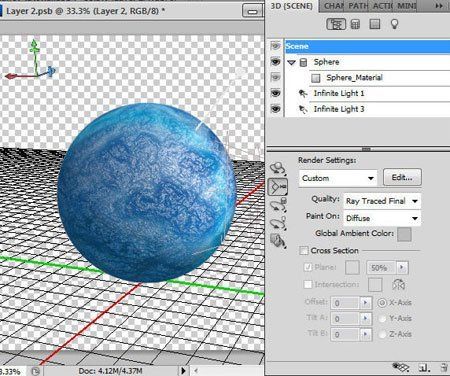Click the Offset value field
The width and height of the screenshot is (450, 376).
tap(346, 303)
